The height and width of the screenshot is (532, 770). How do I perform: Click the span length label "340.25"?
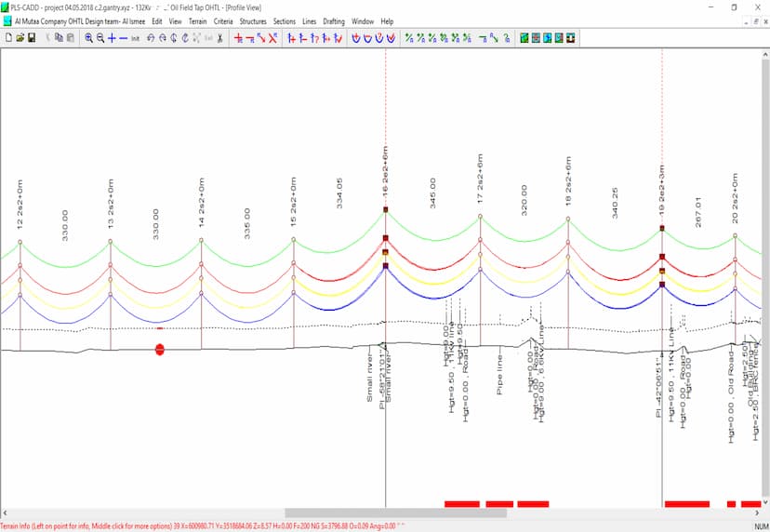[615, 203]
